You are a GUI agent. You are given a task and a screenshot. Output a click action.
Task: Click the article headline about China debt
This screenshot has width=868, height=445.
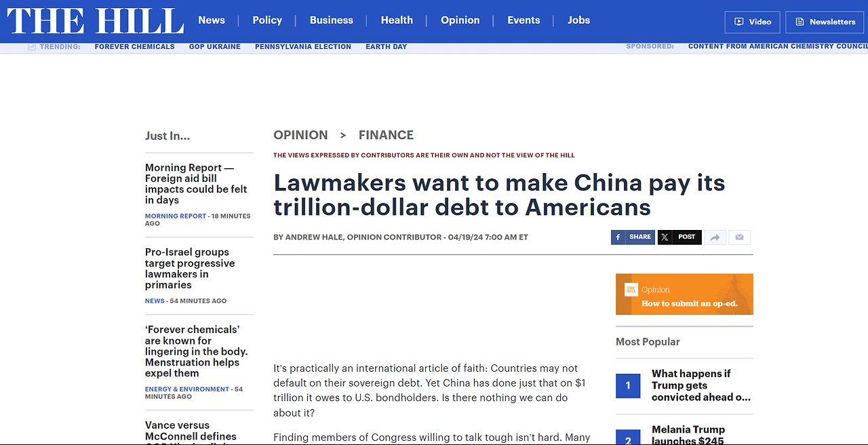point(499,195)
